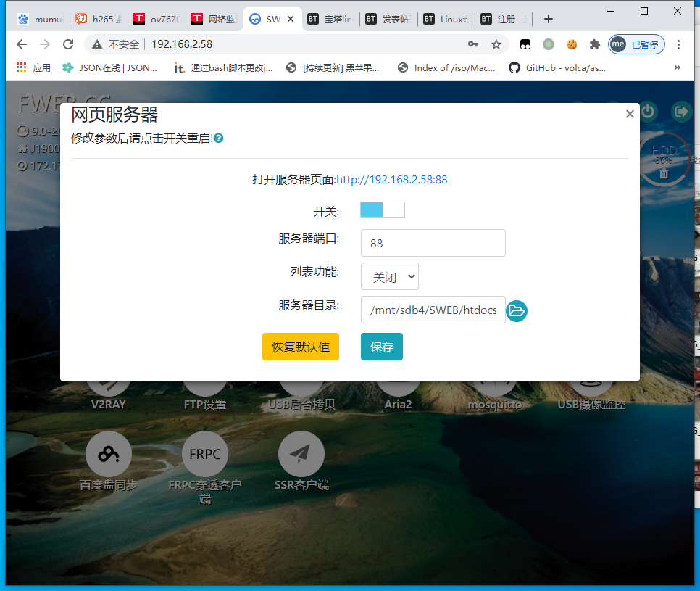Open the JSON在线 bookmark
The height and width of the screenshot is (591, 700).
click(110, 67)
